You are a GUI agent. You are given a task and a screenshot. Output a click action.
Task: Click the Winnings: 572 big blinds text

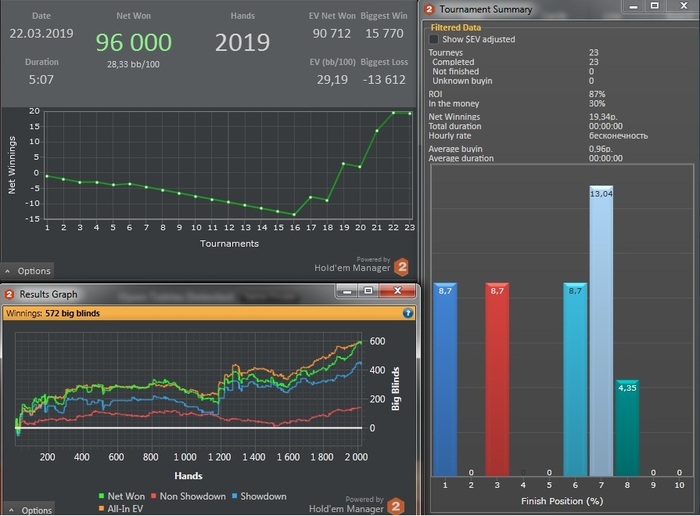tap(53, 313)
